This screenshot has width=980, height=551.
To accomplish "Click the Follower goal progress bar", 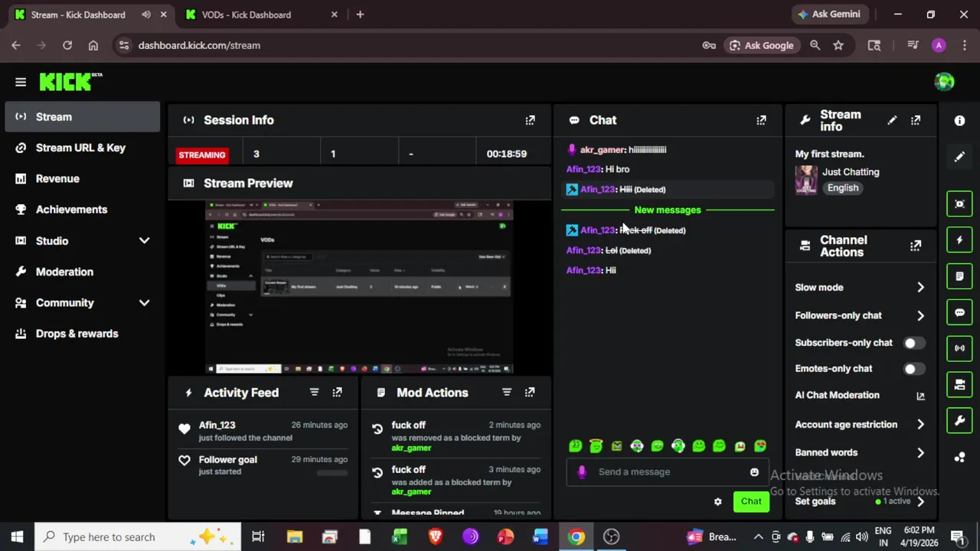I will pos(332,473).
